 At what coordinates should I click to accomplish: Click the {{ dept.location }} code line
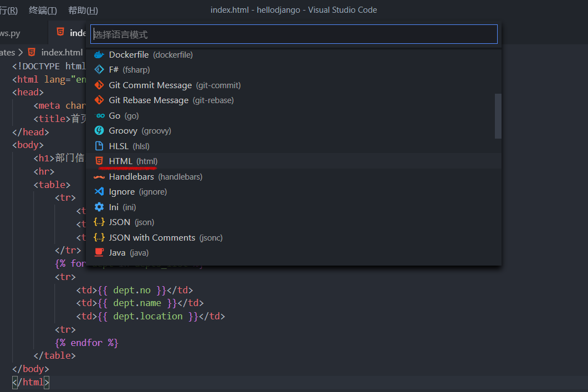click(x=150, y=316)
